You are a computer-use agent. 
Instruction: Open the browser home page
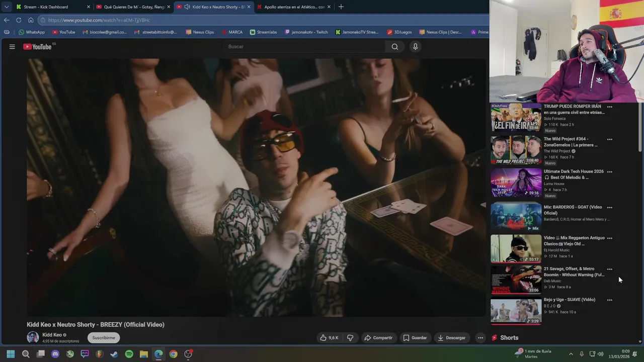pos(31,20)
